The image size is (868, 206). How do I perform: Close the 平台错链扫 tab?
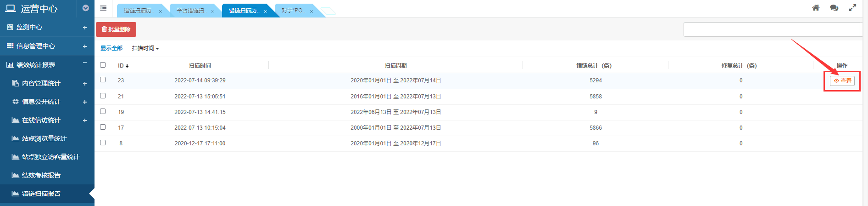[213, 11]
